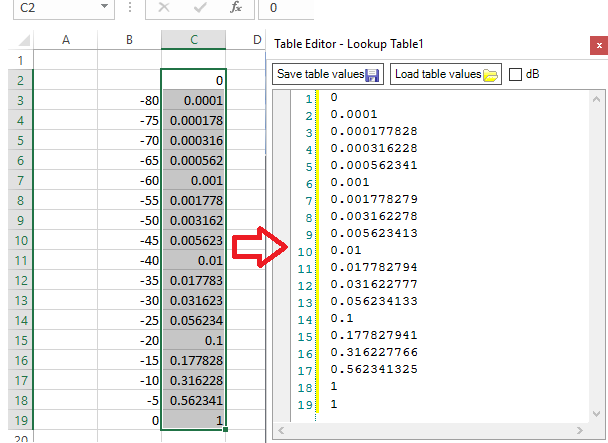
Task: Select cell with value -80
Action: coord(129,100)
